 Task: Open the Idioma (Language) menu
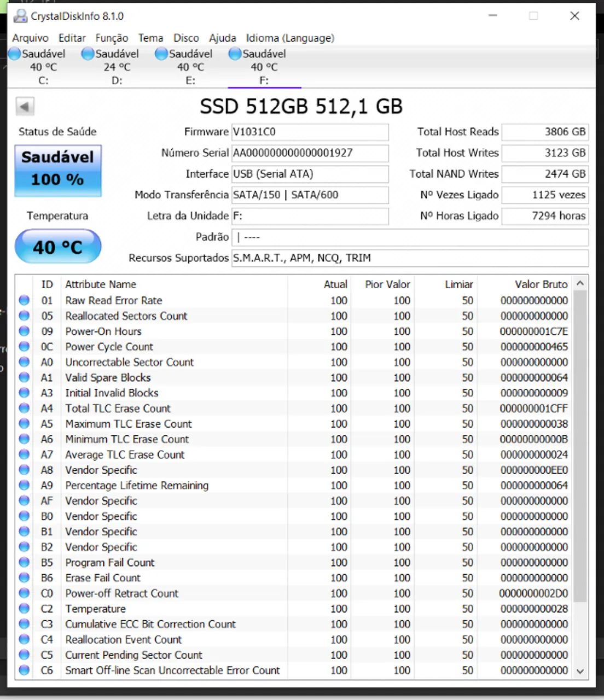click(290, 38)
